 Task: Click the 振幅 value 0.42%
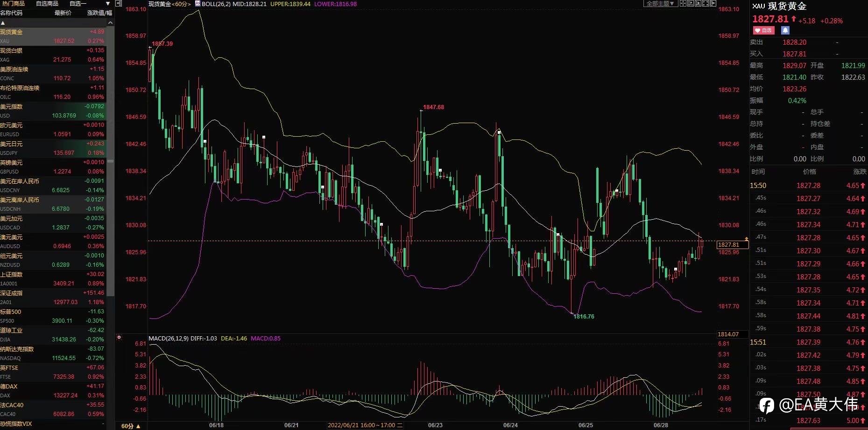[x=797, y=101]
